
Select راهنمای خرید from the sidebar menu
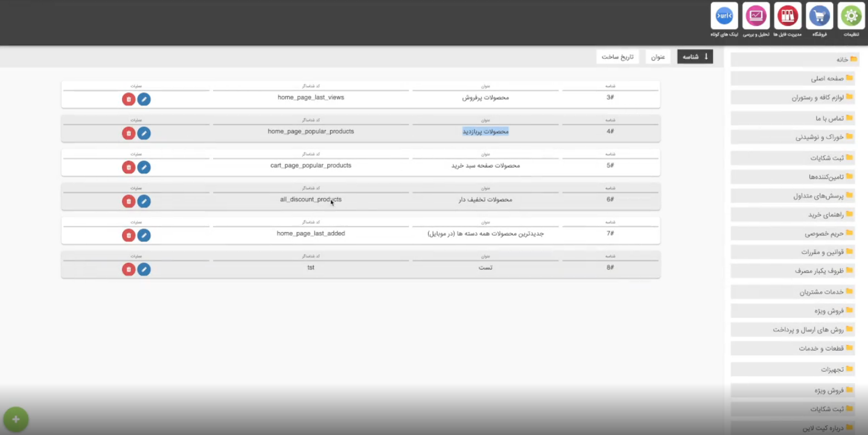792,214
